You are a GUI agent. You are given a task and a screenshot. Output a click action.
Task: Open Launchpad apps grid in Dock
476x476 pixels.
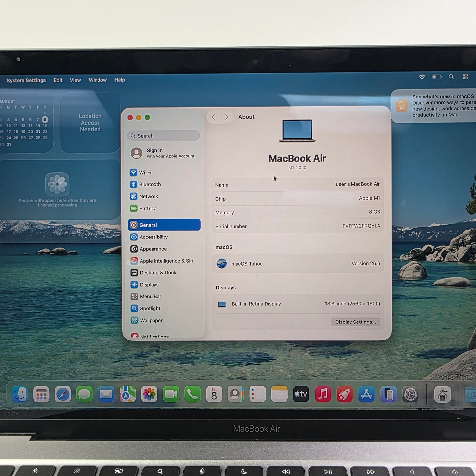coord(41,394)
